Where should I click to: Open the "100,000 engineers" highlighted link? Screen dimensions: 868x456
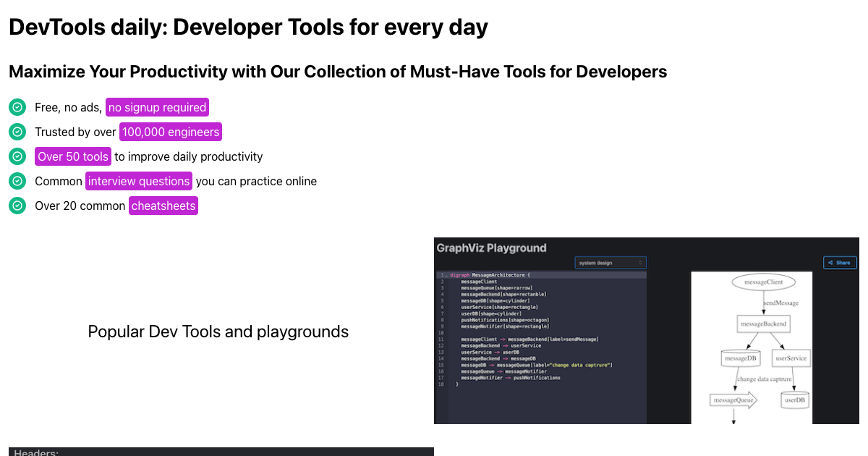(171, 132)
